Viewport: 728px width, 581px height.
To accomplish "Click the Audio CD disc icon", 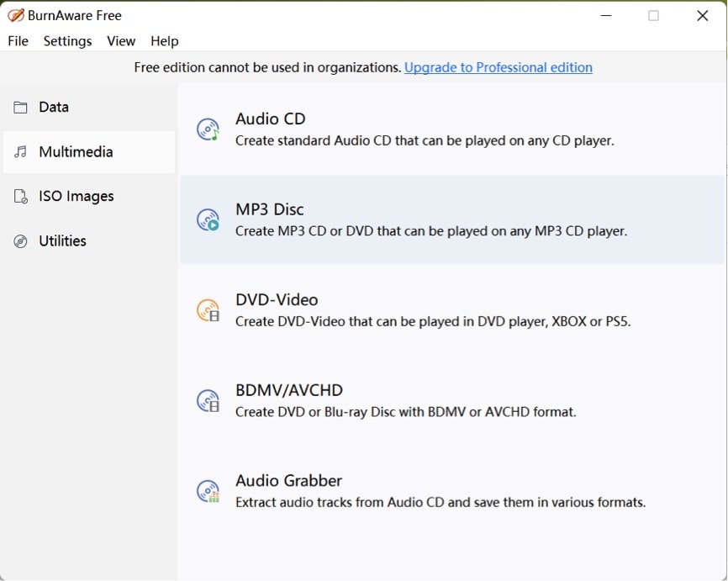I will (x=208, y=129).
